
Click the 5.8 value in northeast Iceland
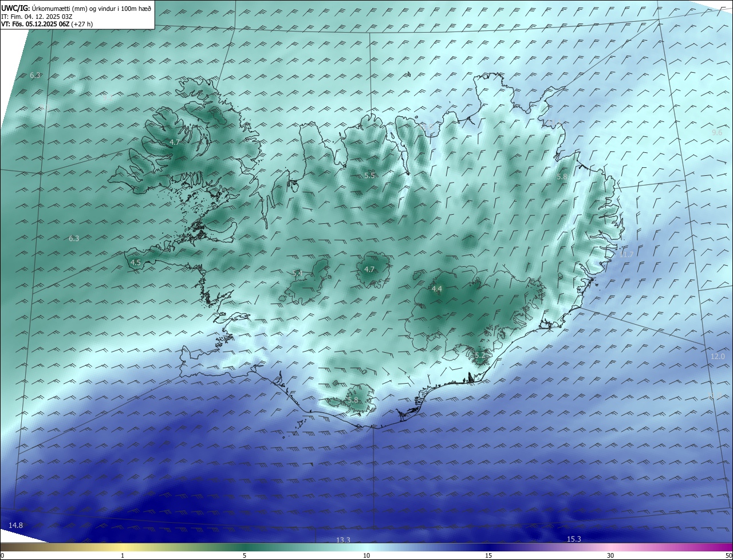[x=562, y=177]
